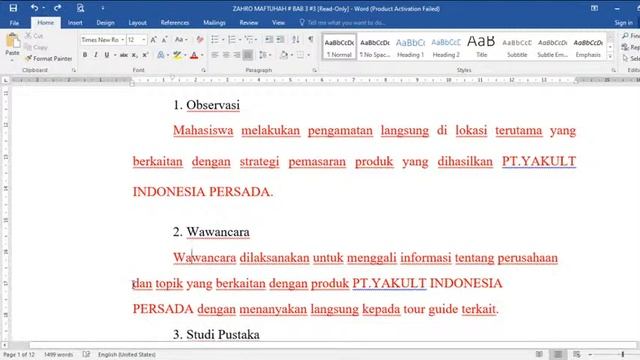
Task: Expand the Styles gallery More arrow
Action: [x=610, y=56]
